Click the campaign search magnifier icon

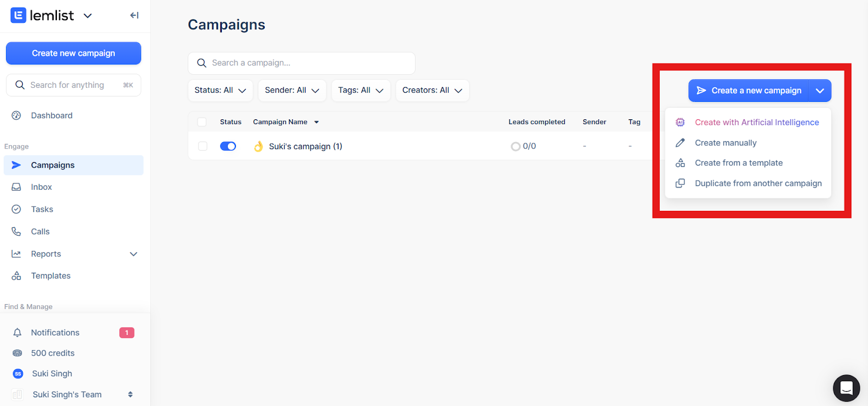(x=202, y=63)
